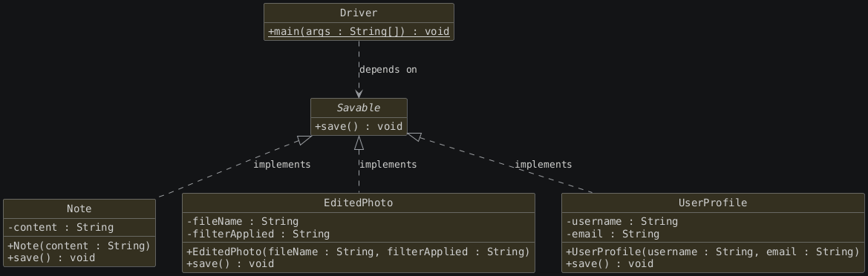Click the -content : String attribute
The width and height of the screenshot is (868, 276).
[x=61, y=227]
